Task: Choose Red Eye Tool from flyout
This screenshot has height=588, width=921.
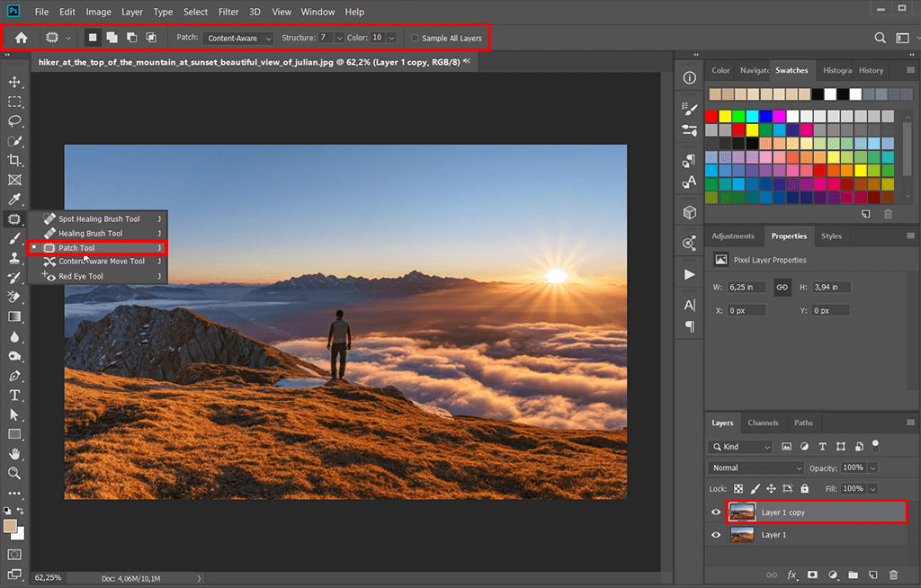Action: pos(81,276)
